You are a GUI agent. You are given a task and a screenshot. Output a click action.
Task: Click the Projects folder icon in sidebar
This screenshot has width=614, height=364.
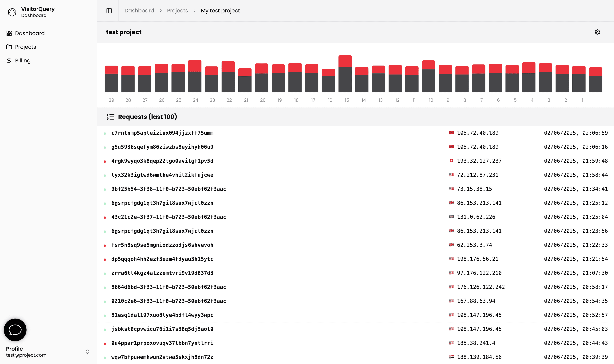tap(9, 47)
